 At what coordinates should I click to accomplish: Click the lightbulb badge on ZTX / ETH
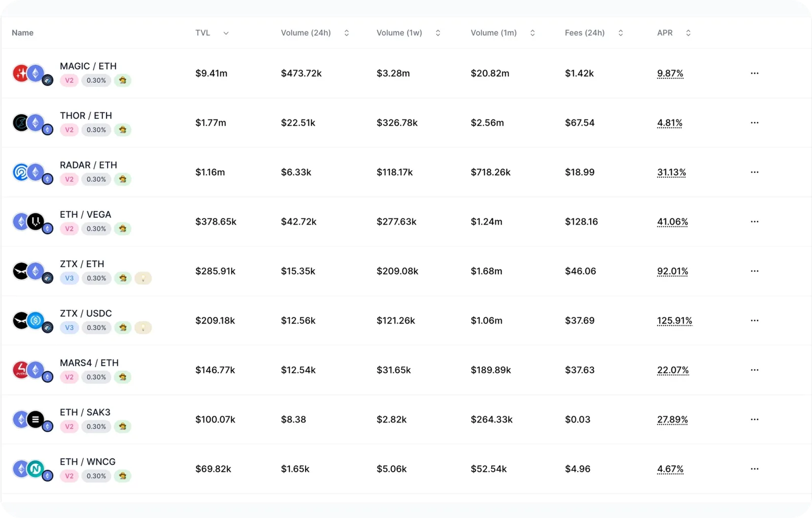[x=143, y=278]
